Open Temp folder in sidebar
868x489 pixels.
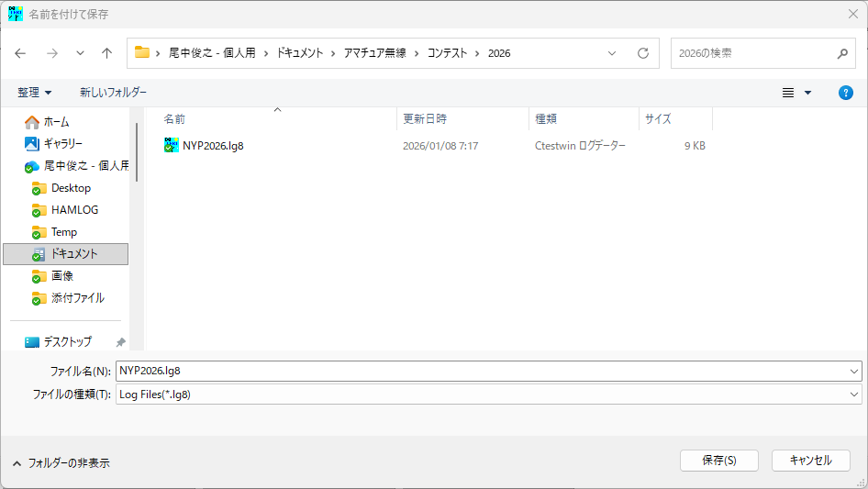[64, 232]
